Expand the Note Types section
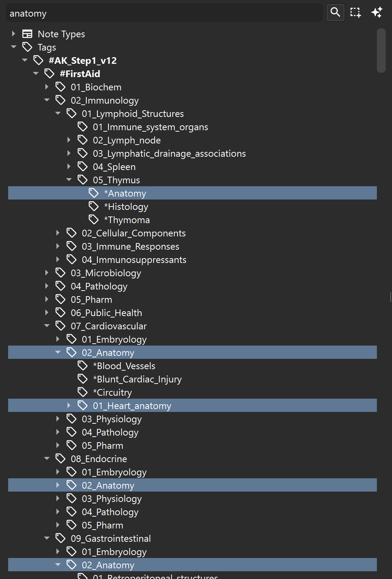Viewport: 392px width, 579px height. click(14, 34)
